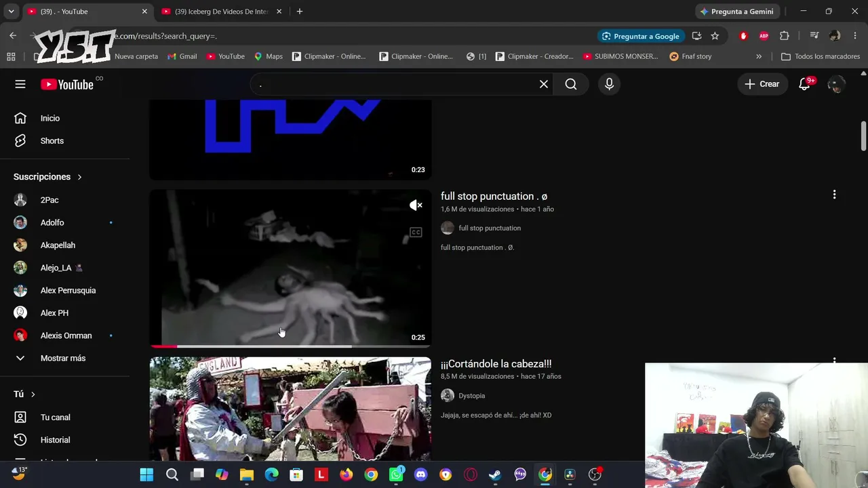
Task: Bookmark this page with the star
Action: [715, 36]
